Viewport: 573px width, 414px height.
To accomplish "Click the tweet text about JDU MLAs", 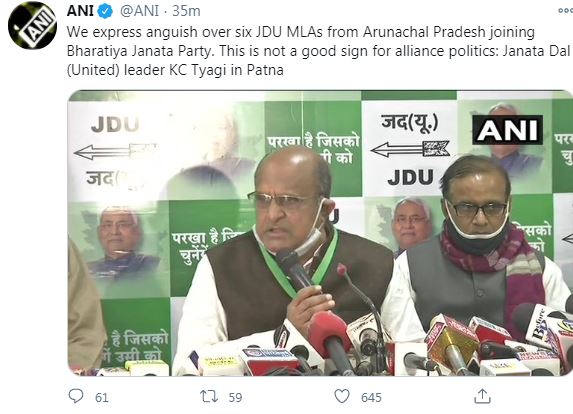I will pos(318,51).
